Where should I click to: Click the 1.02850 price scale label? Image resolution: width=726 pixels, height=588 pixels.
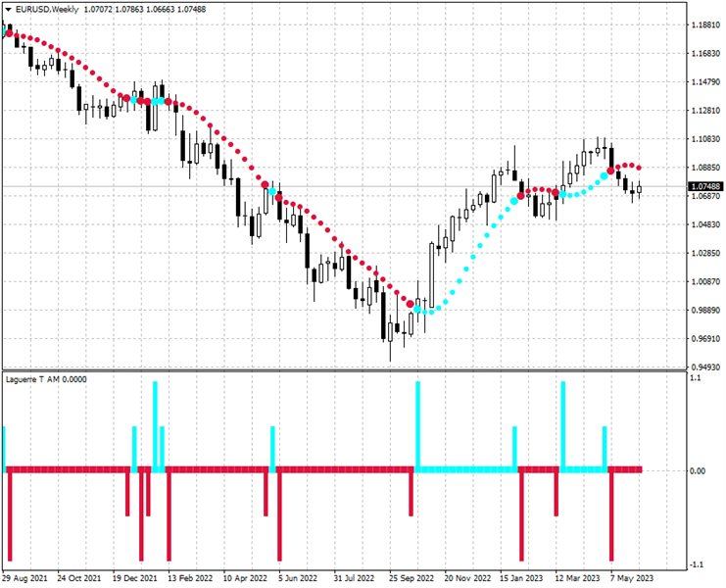[x=705, y=253]
